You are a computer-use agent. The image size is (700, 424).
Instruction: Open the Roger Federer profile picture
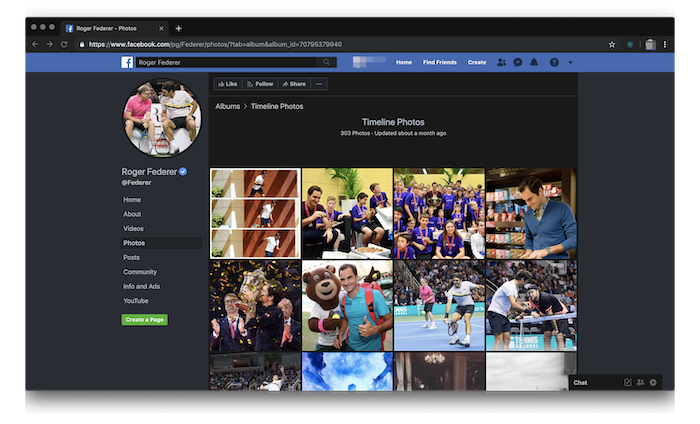[162, 118]
